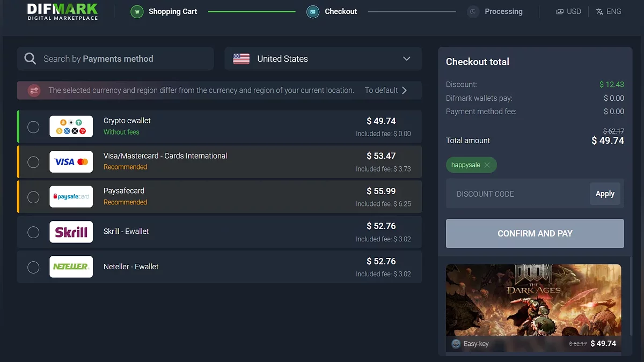Click the Shopping Cart step icon
The height and width of the screenshot is (362, 644).
(x=137, y=11)
